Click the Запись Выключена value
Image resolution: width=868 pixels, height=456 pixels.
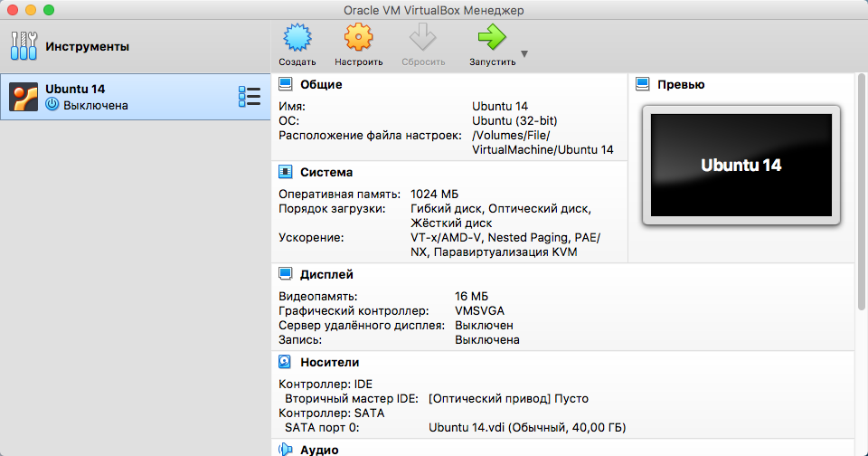click(x=487, y=339)
